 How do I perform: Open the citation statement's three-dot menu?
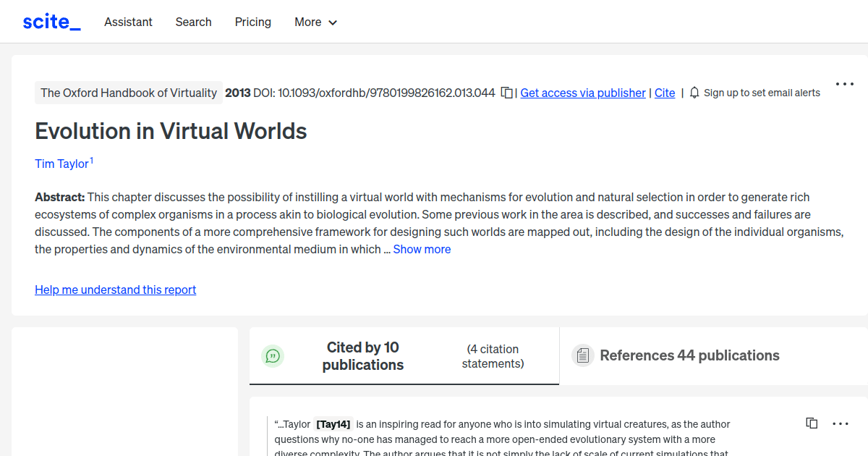840,423
